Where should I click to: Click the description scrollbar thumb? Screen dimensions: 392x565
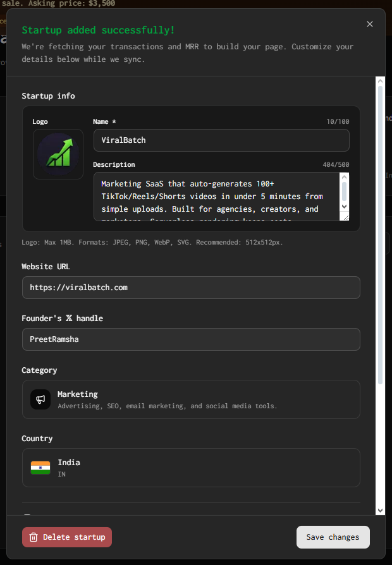(x=345, y=191)
